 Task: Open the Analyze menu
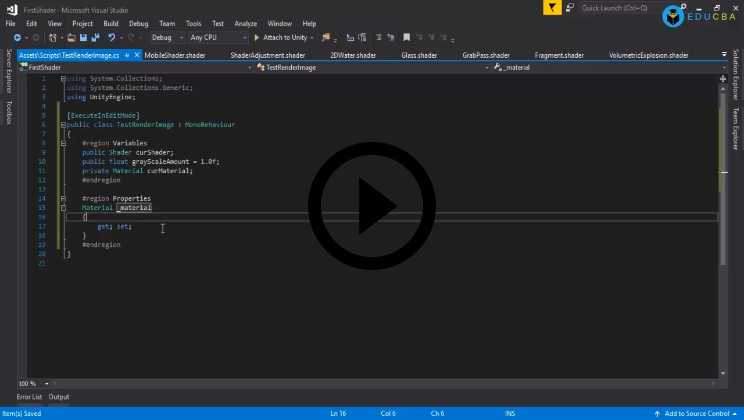pos(245,23)
